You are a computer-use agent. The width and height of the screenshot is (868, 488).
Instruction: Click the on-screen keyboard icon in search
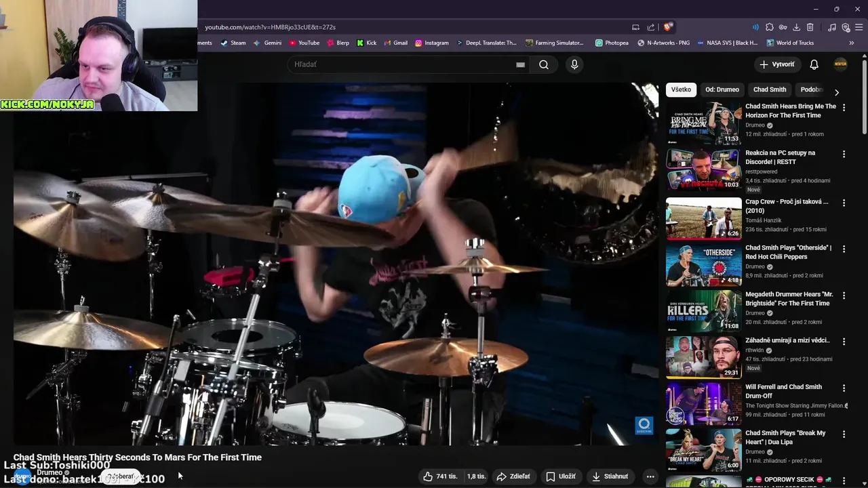520,64
